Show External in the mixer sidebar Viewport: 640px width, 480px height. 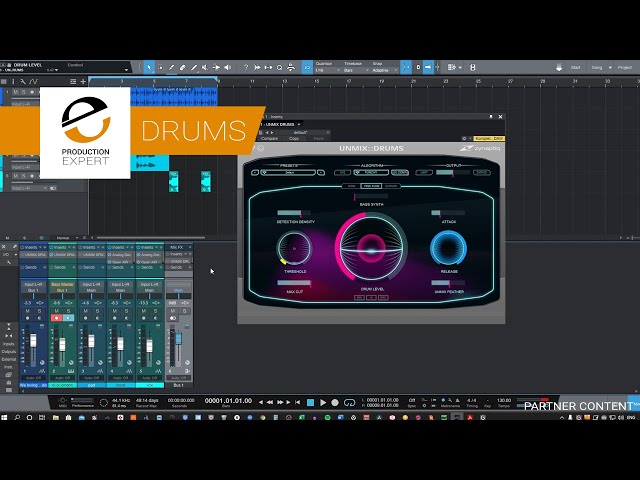[9, 360]
